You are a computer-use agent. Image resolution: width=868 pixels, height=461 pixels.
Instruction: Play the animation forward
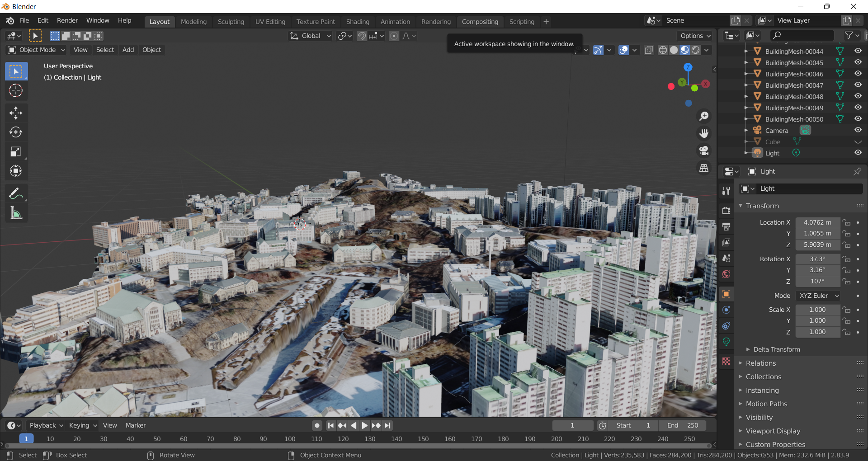pos(365,425)
